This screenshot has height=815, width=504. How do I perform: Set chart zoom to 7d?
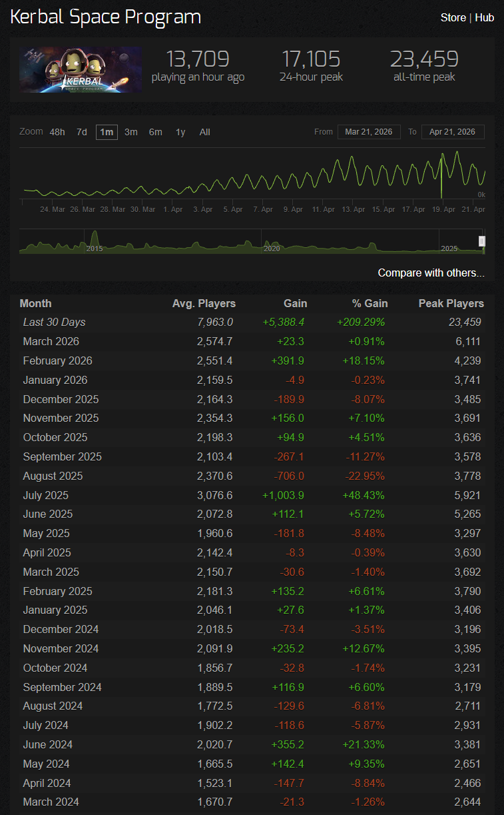[81, 132]
